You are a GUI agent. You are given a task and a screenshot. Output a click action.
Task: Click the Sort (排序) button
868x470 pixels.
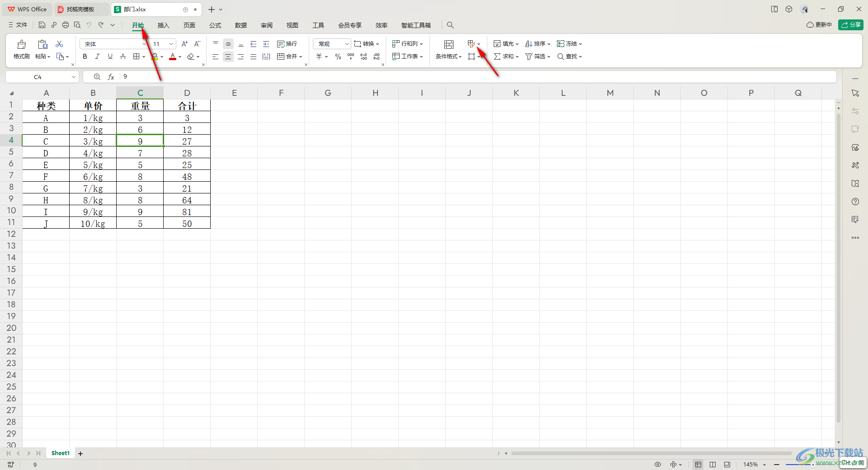[538, 44]
